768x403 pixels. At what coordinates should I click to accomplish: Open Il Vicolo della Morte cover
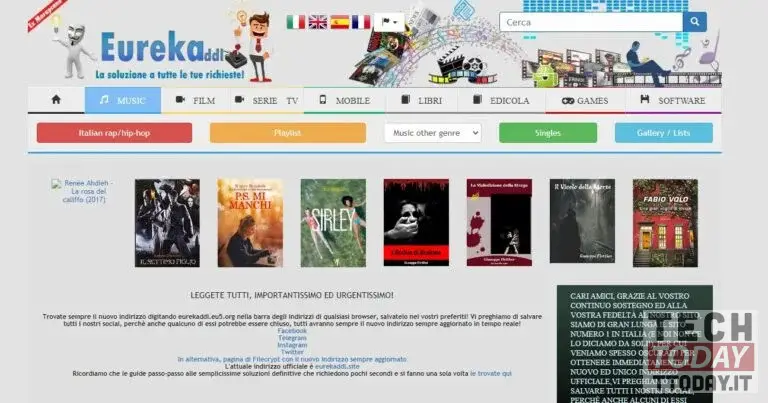tap(582, 221)
